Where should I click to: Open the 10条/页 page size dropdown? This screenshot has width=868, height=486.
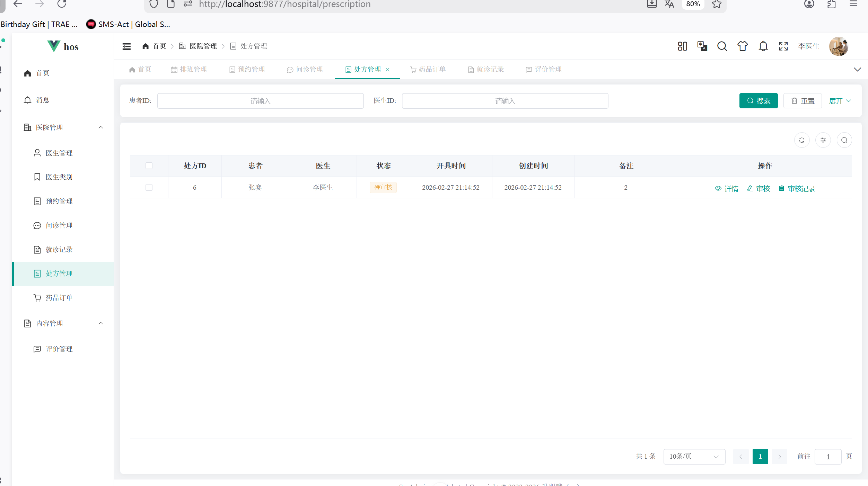694,457
